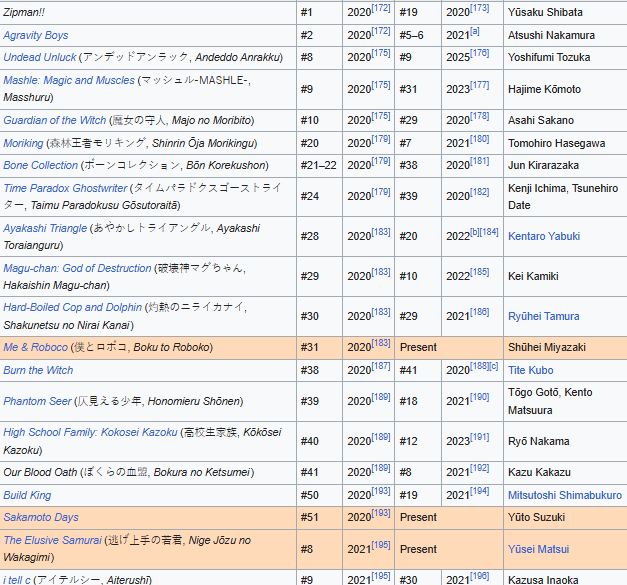Jump to citation reference 172
The image size is (627, 585).
pyautogui.click(x=381, y=9)
